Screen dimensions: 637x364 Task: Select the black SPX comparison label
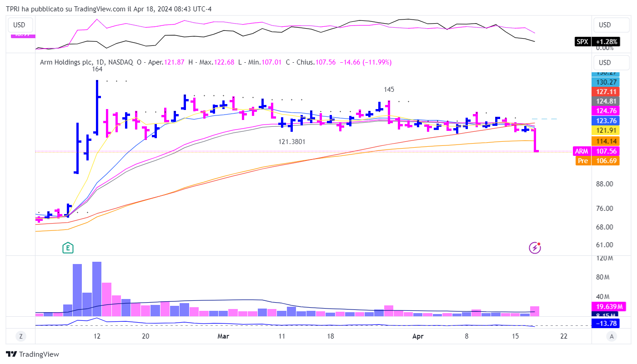[x=582, y=42]
